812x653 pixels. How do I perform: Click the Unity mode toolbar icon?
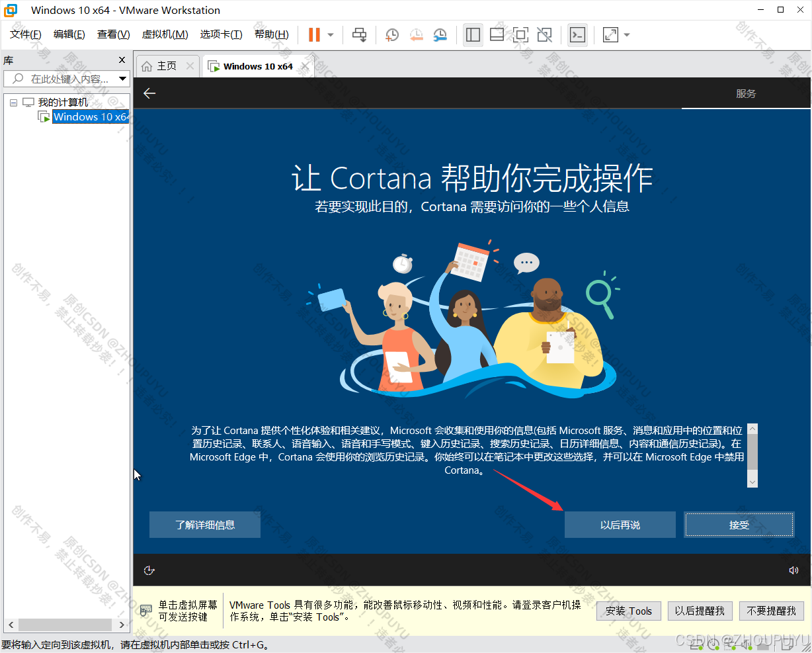click(x=544, y=34)
